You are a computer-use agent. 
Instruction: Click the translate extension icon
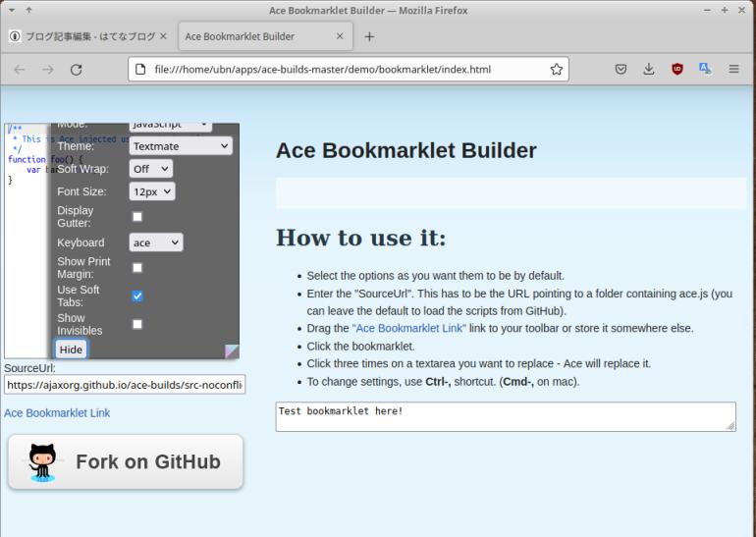[705, 69]
